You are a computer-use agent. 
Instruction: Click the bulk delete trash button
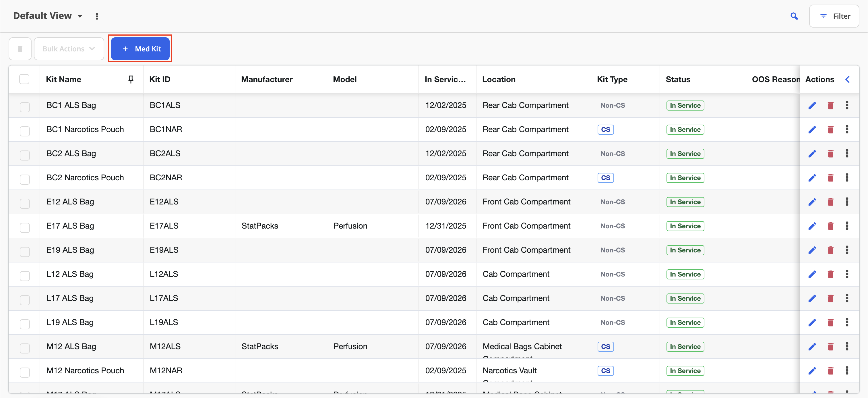click(x=20, y=49)
